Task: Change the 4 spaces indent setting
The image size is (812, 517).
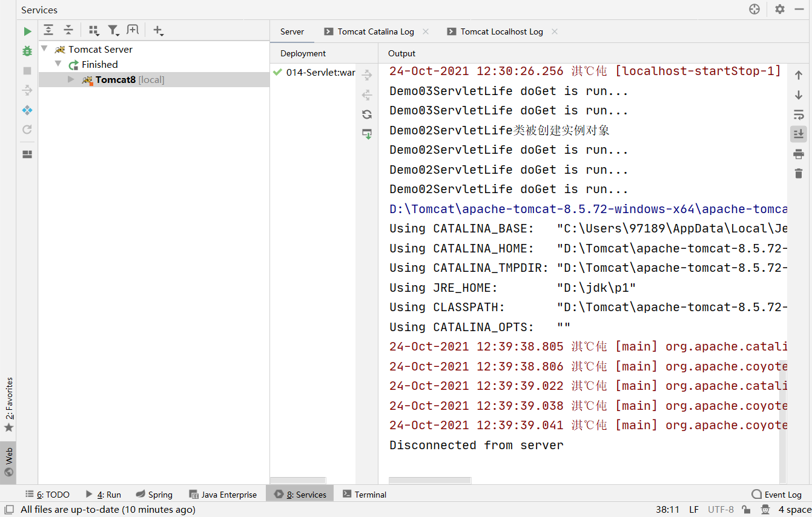Action: tap(794, 510)
